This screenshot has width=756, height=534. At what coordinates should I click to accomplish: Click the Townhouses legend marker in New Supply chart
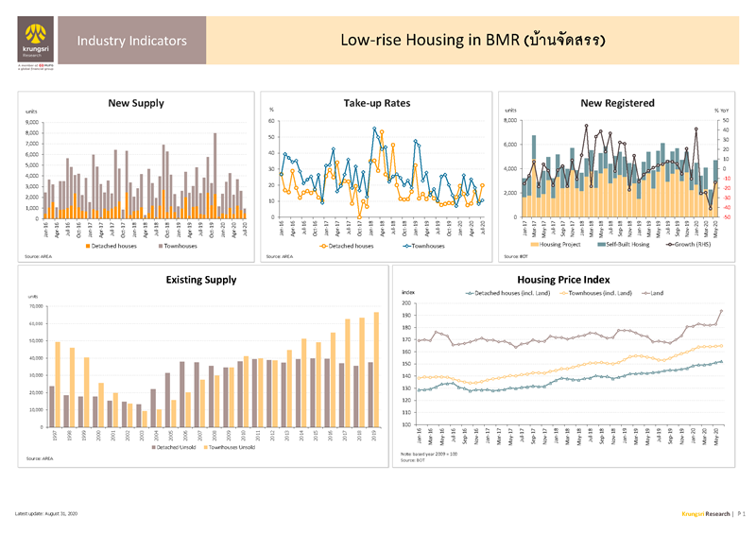(x=161, y=245)
